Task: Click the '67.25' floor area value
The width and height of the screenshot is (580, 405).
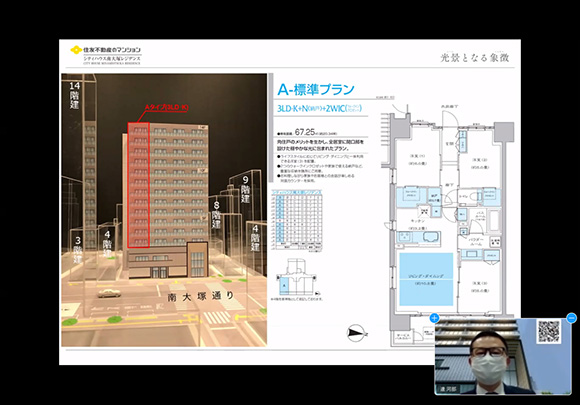Action: click(305, 132)
